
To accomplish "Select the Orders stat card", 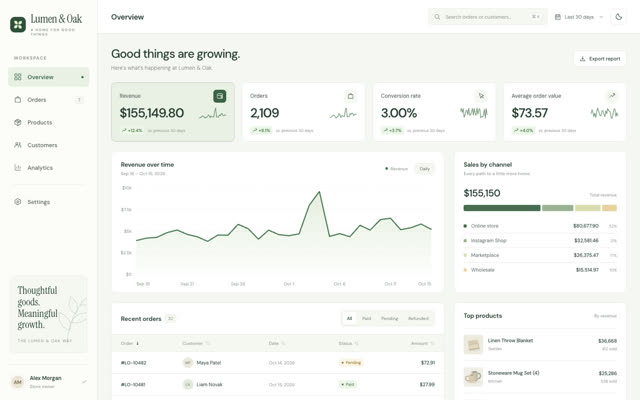I will [x=303, y=112].
